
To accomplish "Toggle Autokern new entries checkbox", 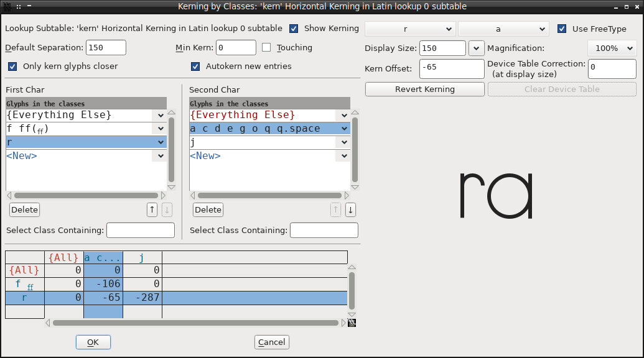I will point(195,67).
